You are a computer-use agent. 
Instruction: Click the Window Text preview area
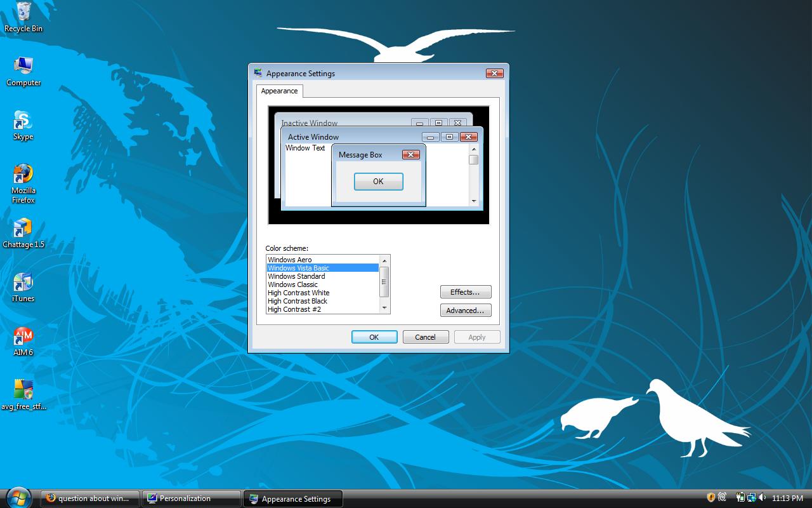(305, 148)
